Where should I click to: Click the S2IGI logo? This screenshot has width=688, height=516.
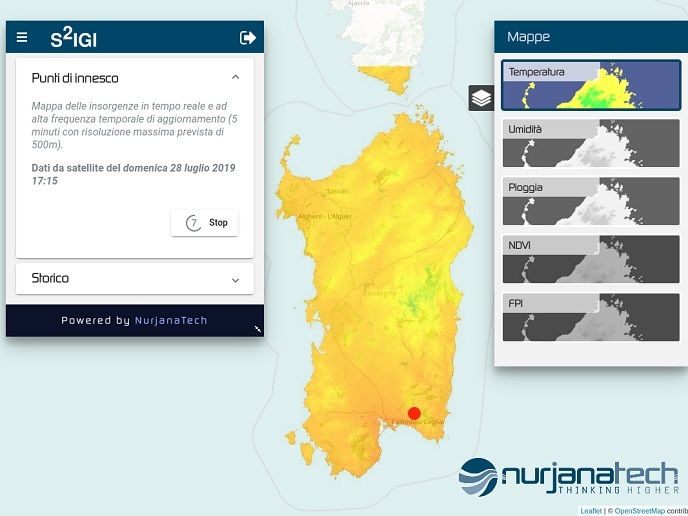coord(74,39)
